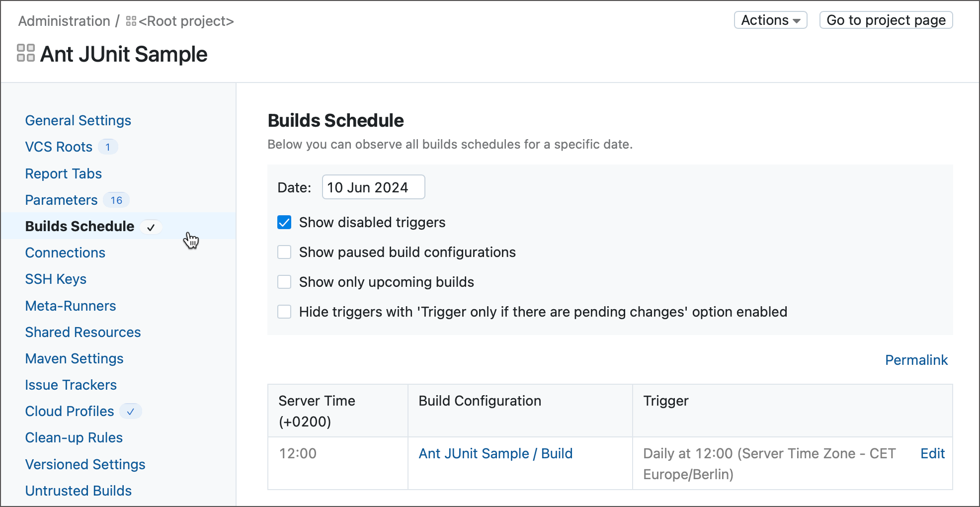Viewport: 980px width, 507px height.
Task: Select General Settings in the sidebar
Action: pos(78,120)
